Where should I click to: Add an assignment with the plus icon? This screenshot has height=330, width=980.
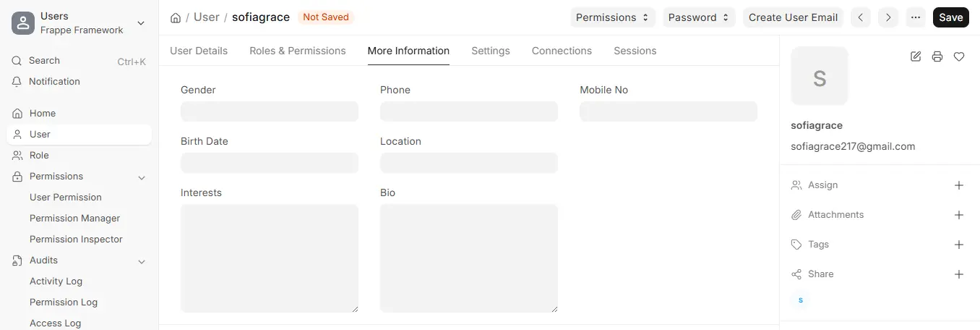pyautogui.click(x=959, y=185)
